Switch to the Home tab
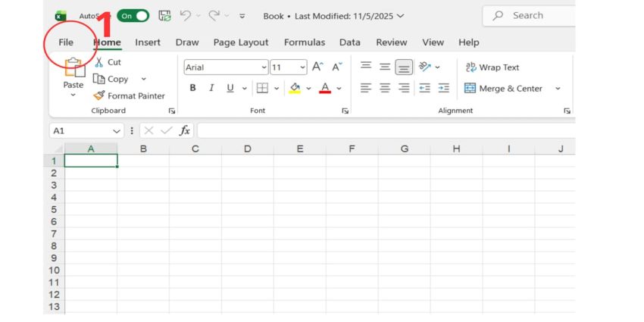This screenshot has height=322, width=644. pyautogui.click(x=107, y=42)
